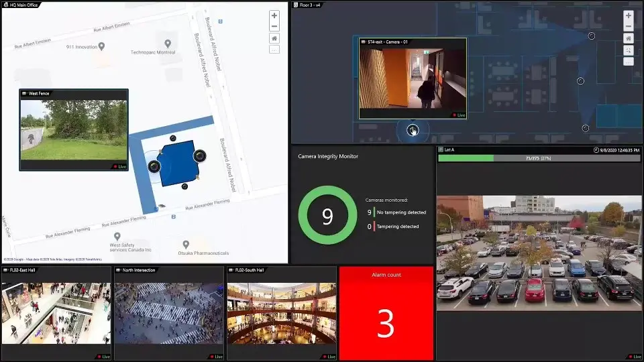Zoom out on the HQ Main Office map
Image resolution: width=644 pixels, height=362 pixels.
[x=274, y=27]
